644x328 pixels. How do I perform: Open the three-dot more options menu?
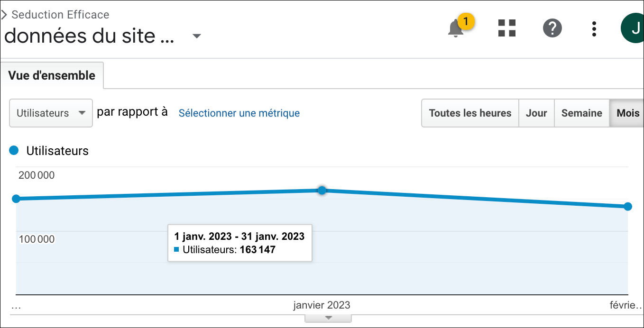[x=594, y=28]
